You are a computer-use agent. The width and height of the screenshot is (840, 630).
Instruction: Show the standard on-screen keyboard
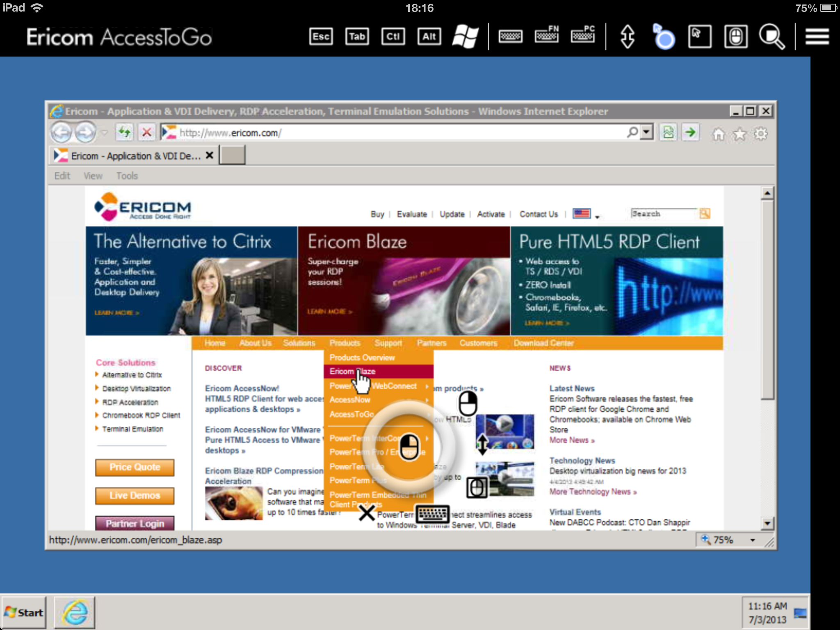(x=510, y=37)
